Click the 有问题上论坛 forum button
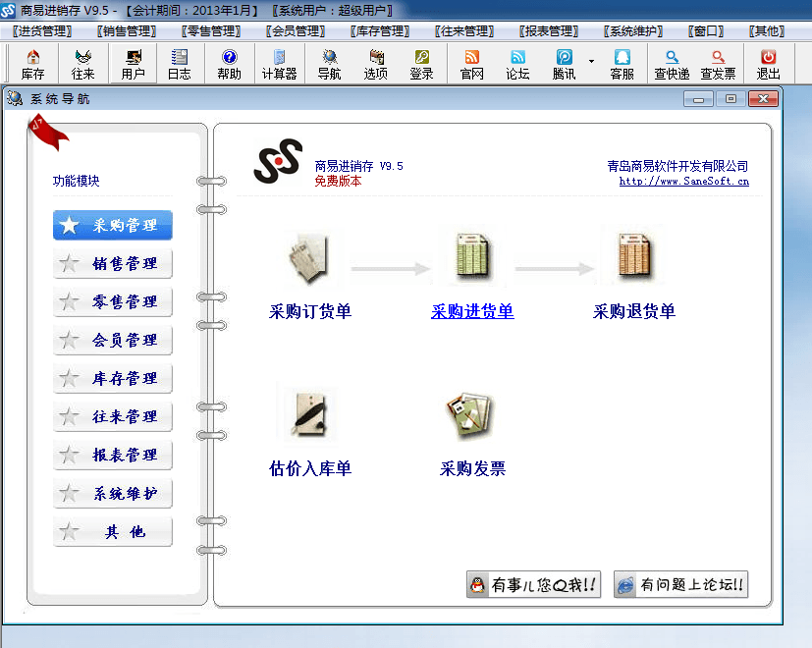This screenshot has width=812, height=648. (680, 584)
